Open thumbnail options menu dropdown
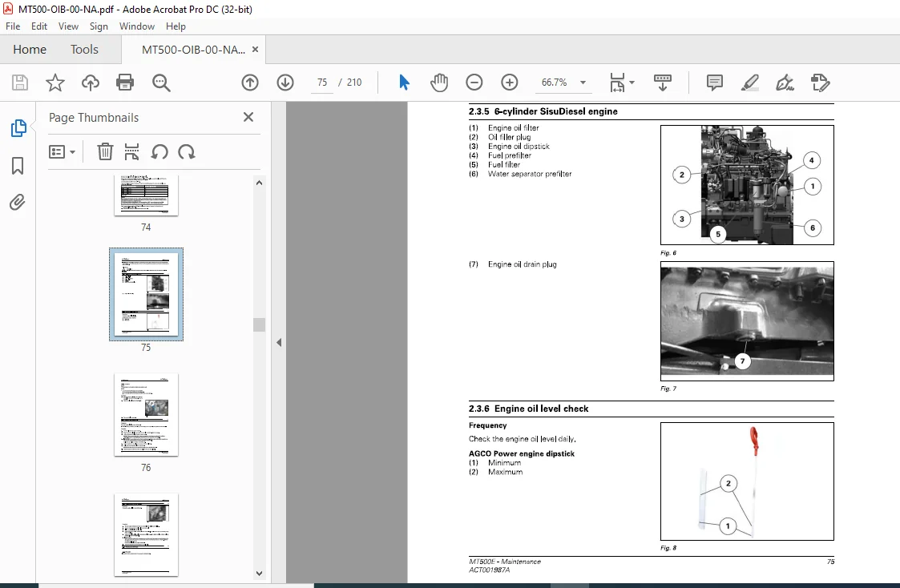Image resolution: width=900 pixels, height=588 pixels. [62, 152]
